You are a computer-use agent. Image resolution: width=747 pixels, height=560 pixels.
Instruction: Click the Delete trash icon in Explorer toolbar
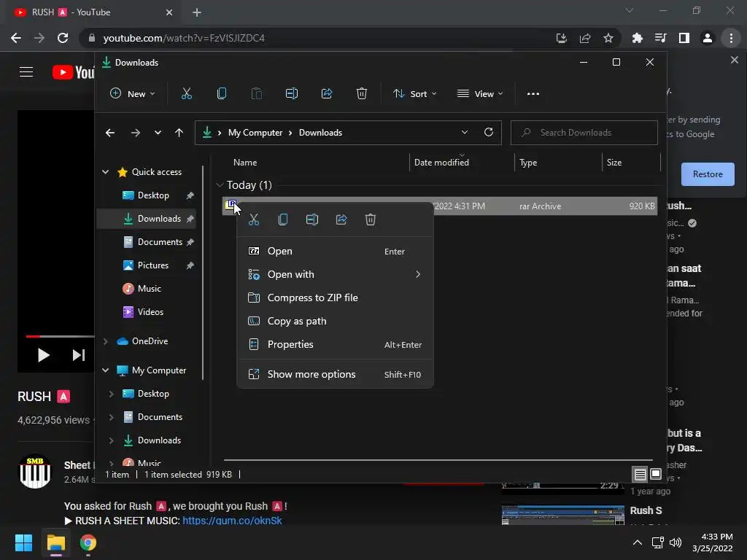click(362, 94)
